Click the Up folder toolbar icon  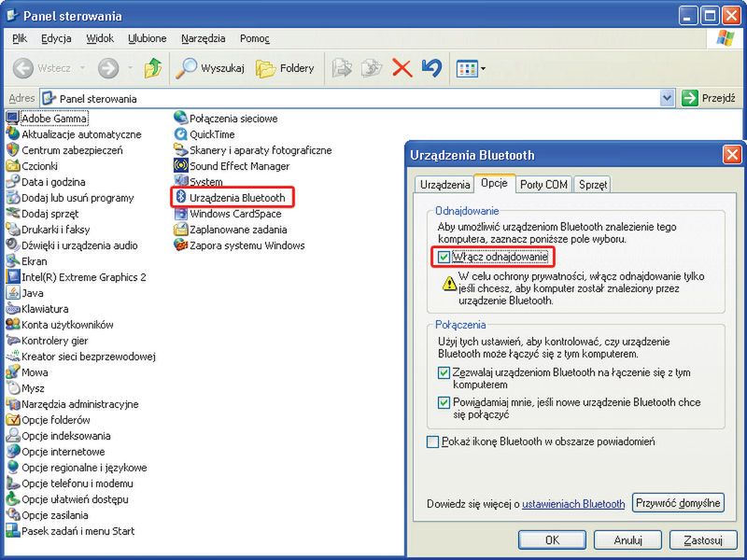[152, 68]
